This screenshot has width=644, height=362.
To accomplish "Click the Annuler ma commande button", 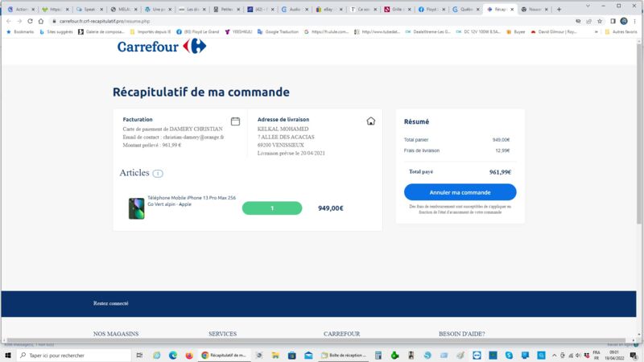I will (460, 192).
